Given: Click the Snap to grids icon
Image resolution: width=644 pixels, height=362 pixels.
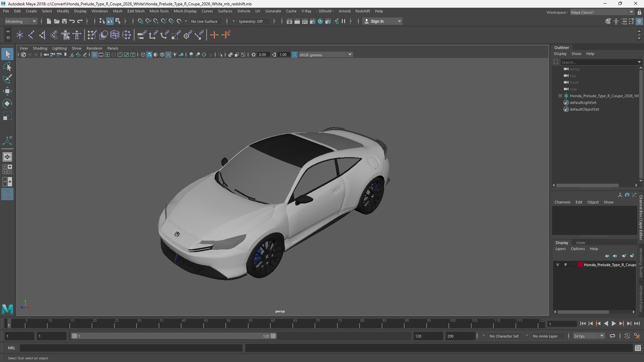Looking at the screenshot, I should (140, 21).
